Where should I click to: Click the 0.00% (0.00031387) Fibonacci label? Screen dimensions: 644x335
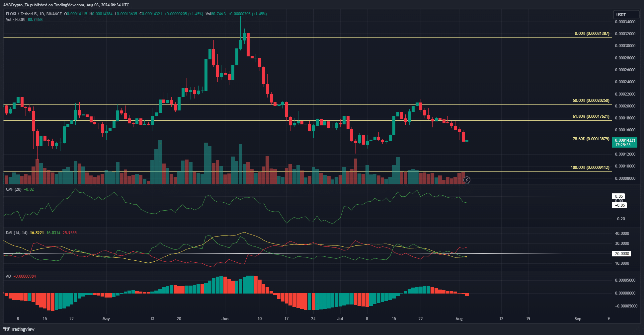592,33
